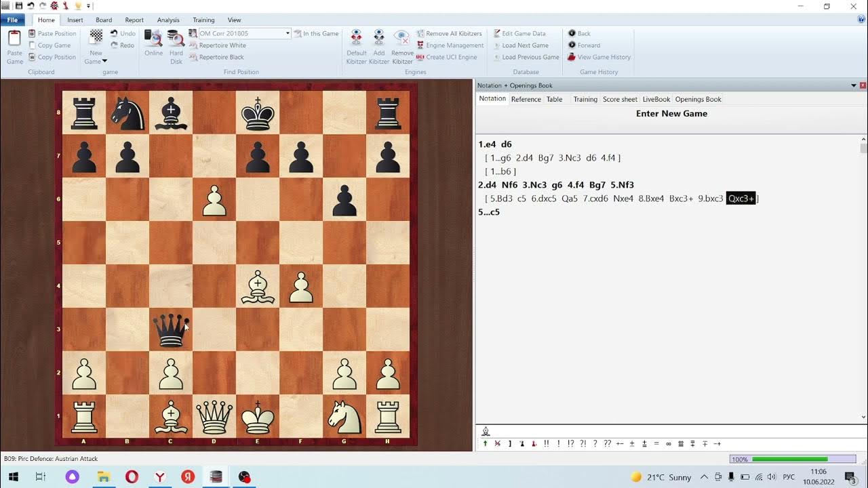868x488 pixels.
Task: Click the white bishop on e4
Action: tap(258, 287)
